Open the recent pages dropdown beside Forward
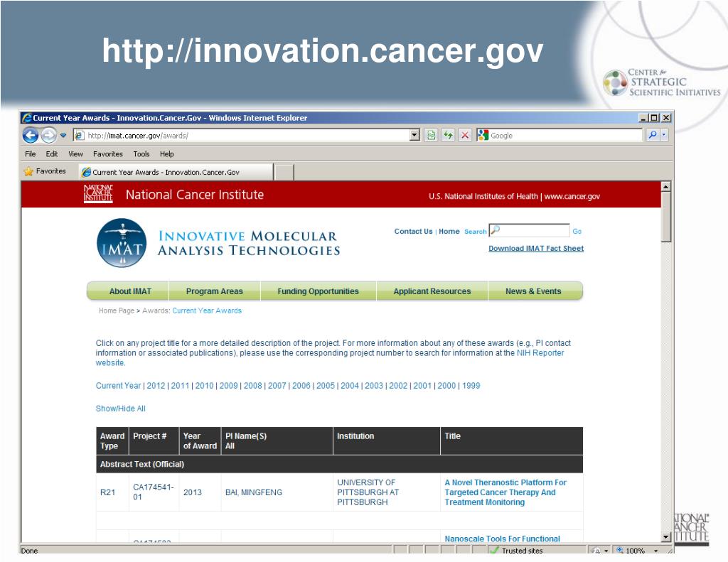The image size is (728, 562). 63,136
